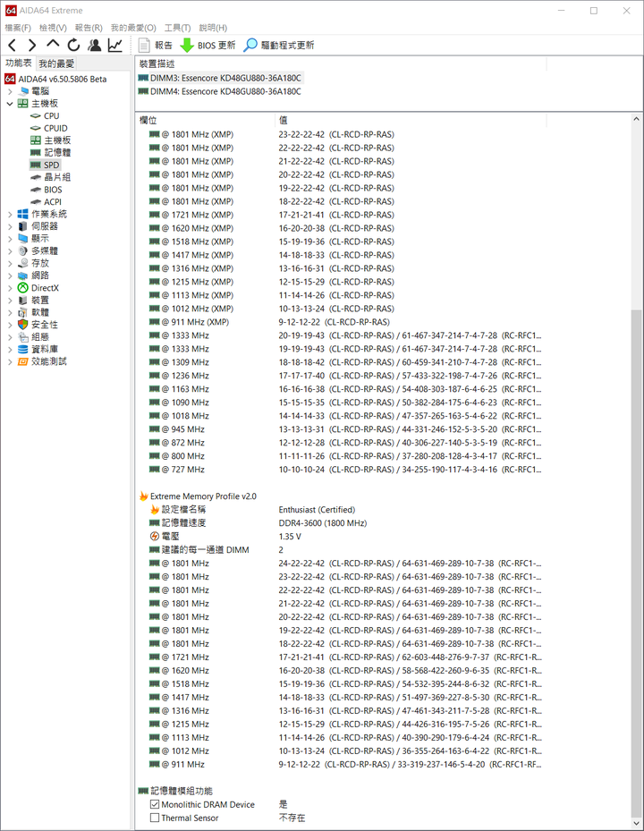Viewport: 644px width, 831px height.
Task: Select the DIMM4: Essencore KD48GU880-36A180C device
Action: click(x=219, y=91)
